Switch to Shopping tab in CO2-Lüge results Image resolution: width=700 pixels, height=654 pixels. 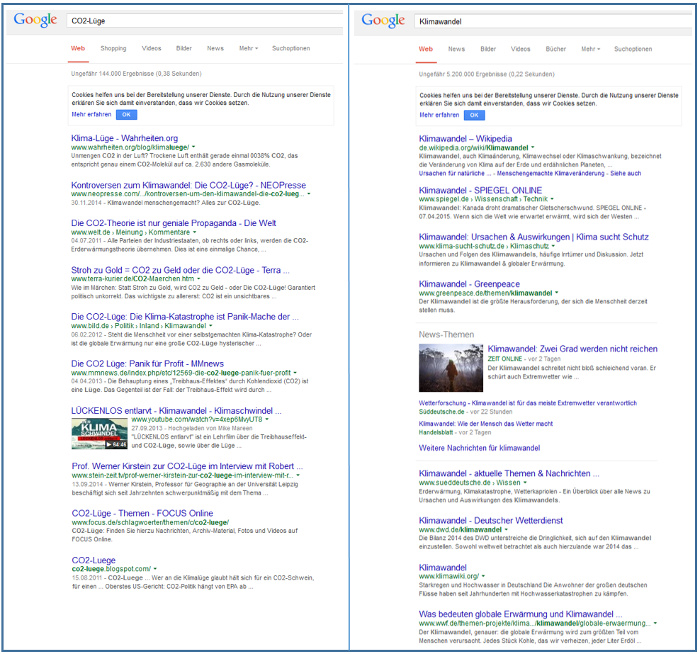point(113,48)
